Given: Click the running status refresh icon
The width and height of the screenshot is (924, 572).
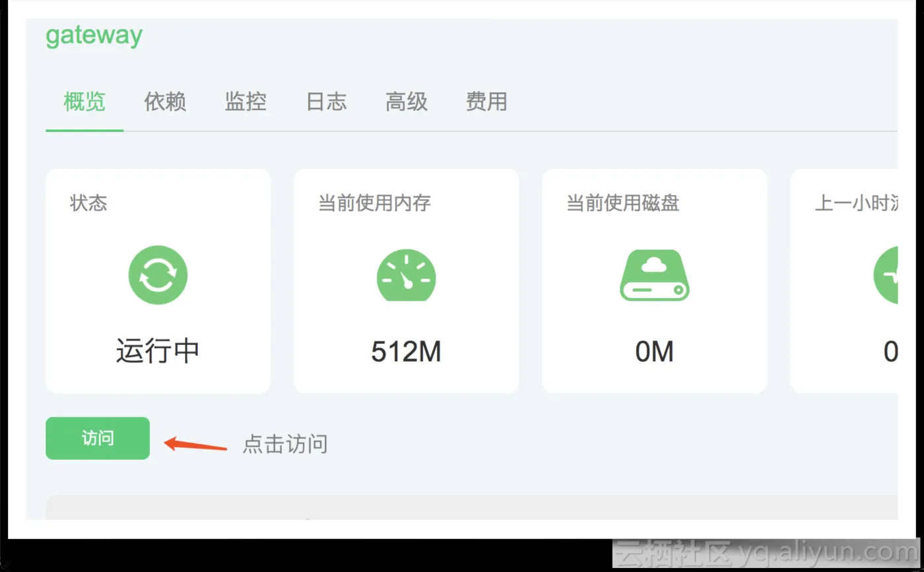Looking at the screenshot, I should (x=158, y=275).
